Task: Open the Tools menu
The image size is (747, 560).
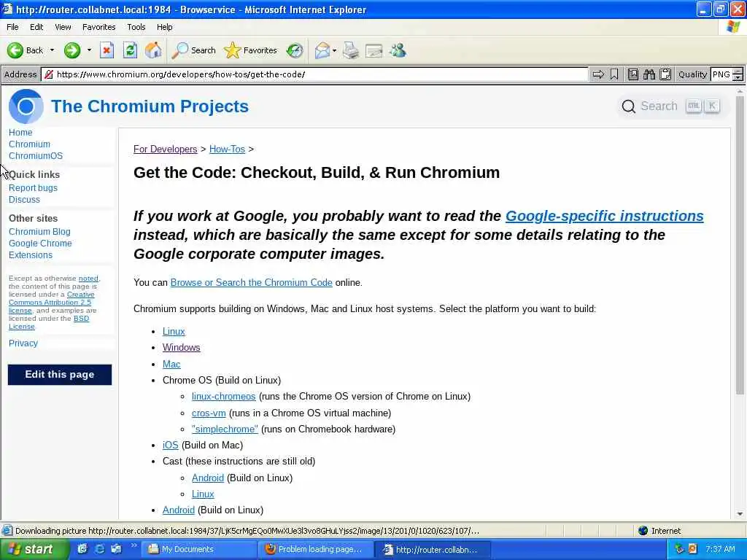Action: [x=136, y=27]
